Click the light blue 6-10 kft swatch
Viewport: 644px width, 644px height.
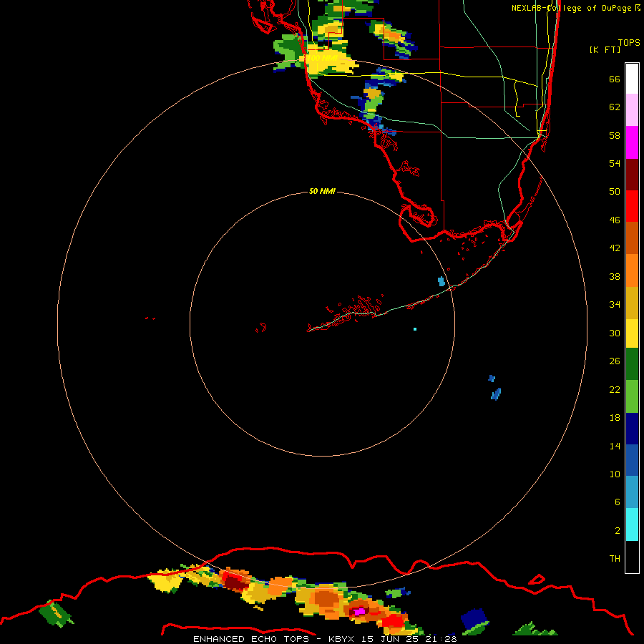(632, 492)
